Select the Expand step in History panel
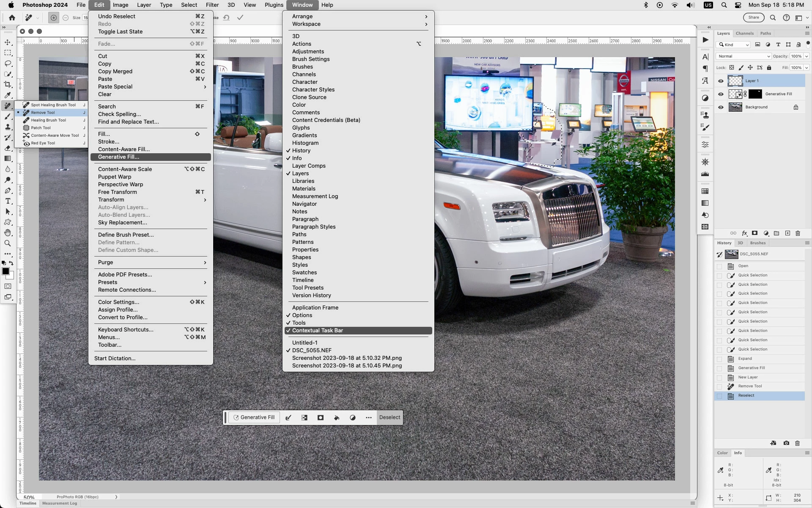Screen dimensions: 812x508 (745, 359)
